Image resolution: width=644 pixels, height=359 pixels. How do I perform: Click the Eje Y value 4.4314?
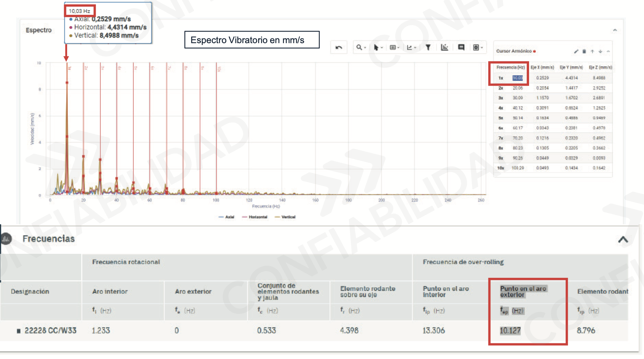tap(571, 78)
